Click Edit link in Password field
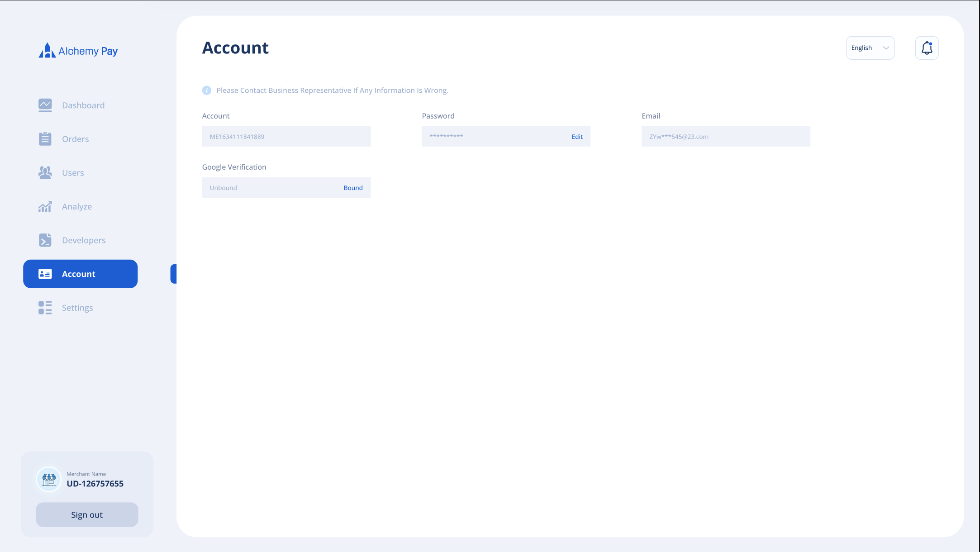This screenshot has height=552, width=980. click(x=577, y=137)
